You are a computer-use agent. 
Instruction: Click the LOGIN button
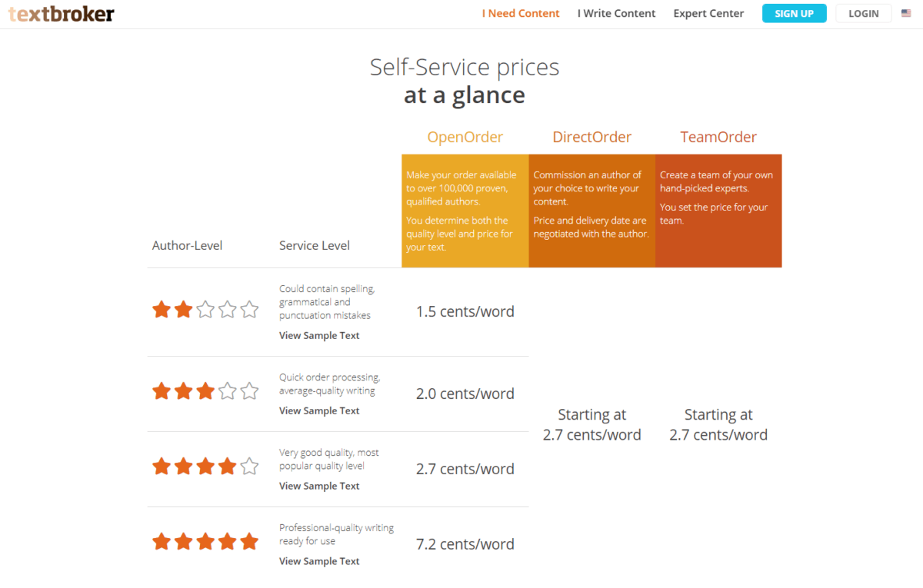coord(864,13)
